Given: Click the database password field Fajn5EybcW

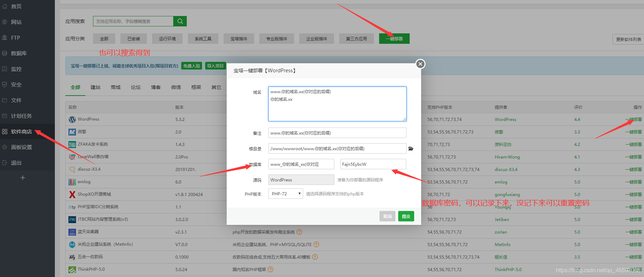Looking at the screenshot, I should coord(373,164).
